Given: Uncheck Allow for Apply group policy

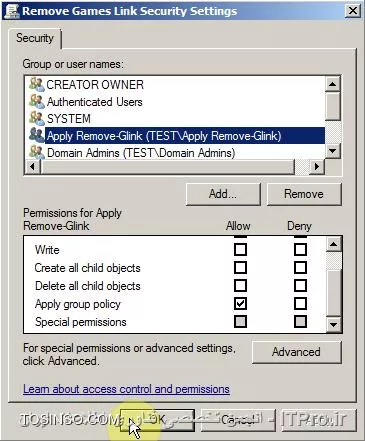Looking at the screenshot, I should pyautogui.click(x=240, y=303).
